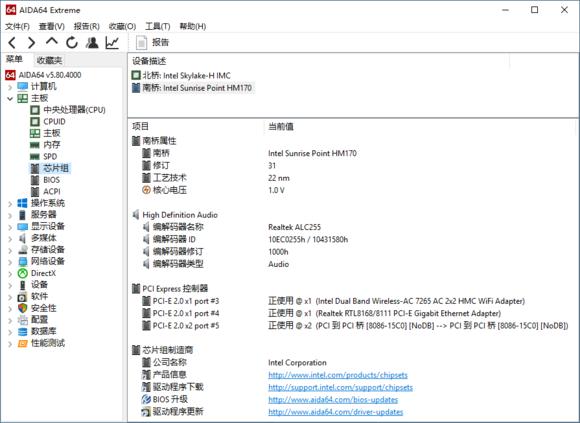Switch to the 菜单 tab
The width and height of the screenshot is (580, 423).
[15, 59]
